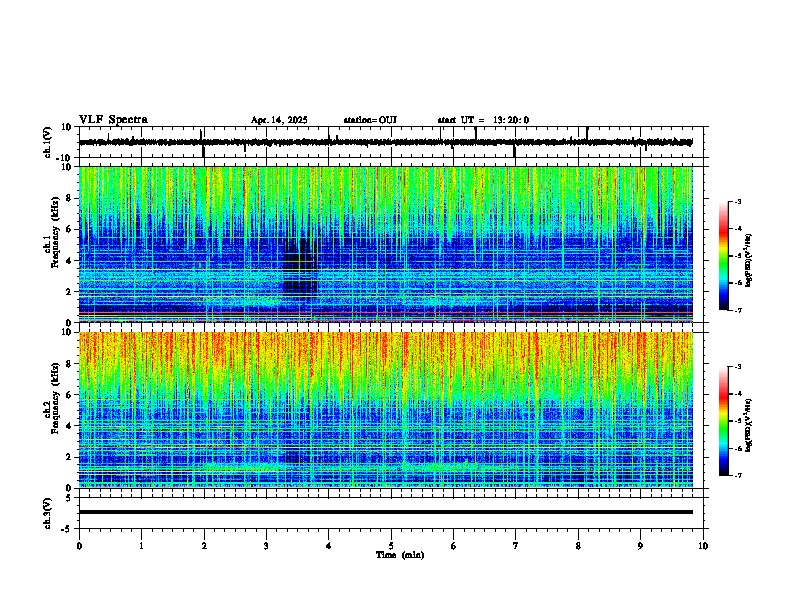This screenshot has width=792, height=612.
Task: Click the "4" kHz tick on ch.2 frequency axis
Action: coord(69,426)
